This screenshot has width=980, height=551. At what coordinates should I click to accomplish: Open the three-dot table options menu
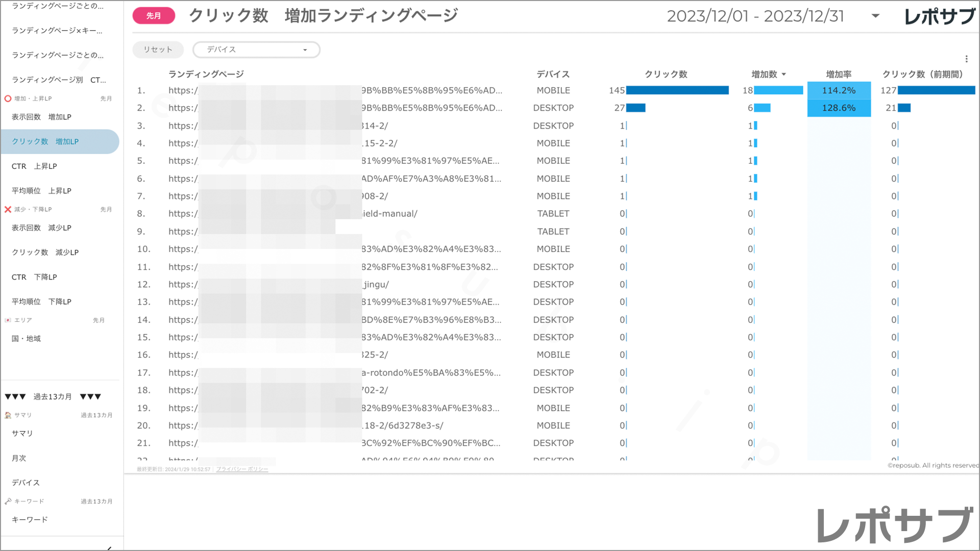point(966,59)
